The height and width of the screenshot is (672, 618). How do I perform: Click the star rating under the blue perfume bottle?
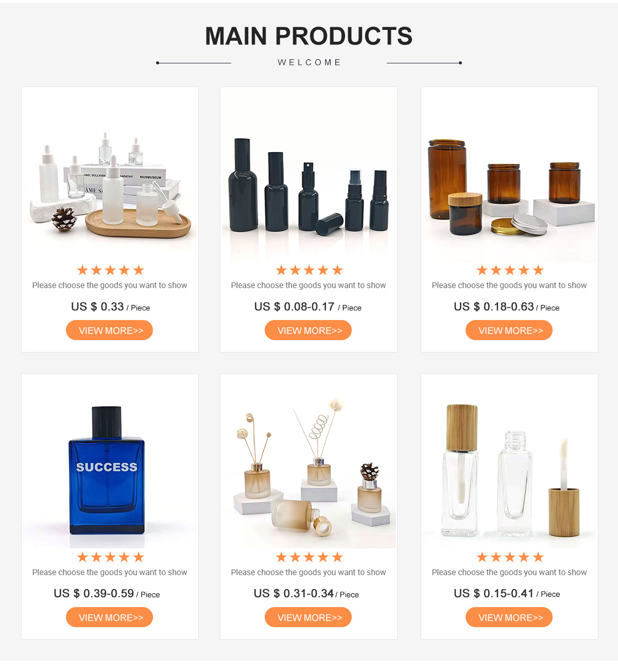pos(110,557)
